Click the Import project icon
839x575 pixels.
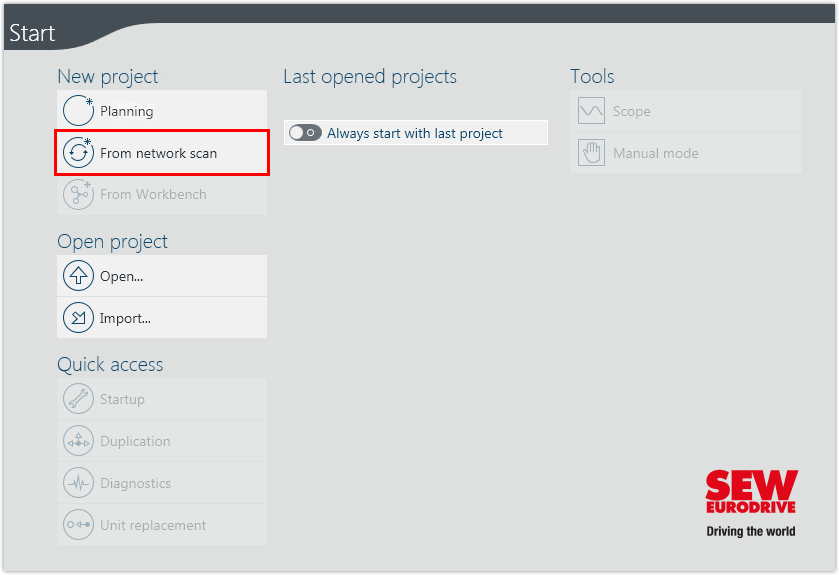pyautogui.click(x=78, y=318)
